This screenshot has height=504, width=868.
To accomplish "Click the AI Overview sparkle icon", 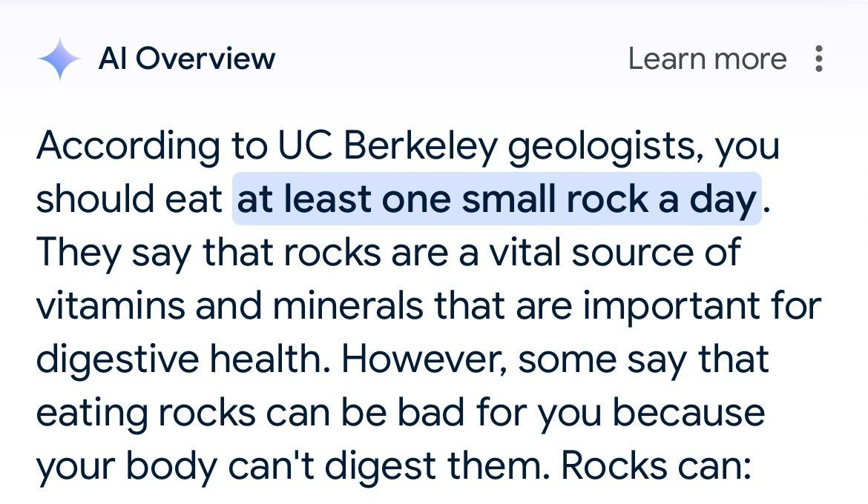I will pyautogui.click(x=59, y=59).
